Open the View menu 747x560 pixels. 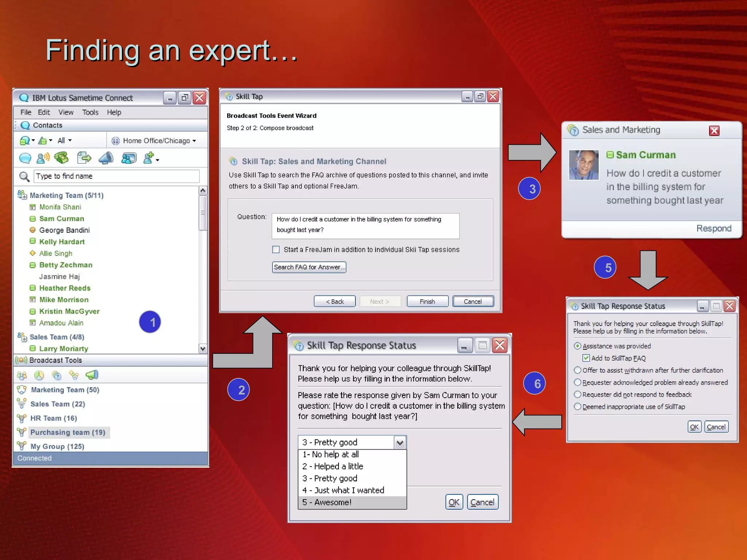[x=66, y=112]
